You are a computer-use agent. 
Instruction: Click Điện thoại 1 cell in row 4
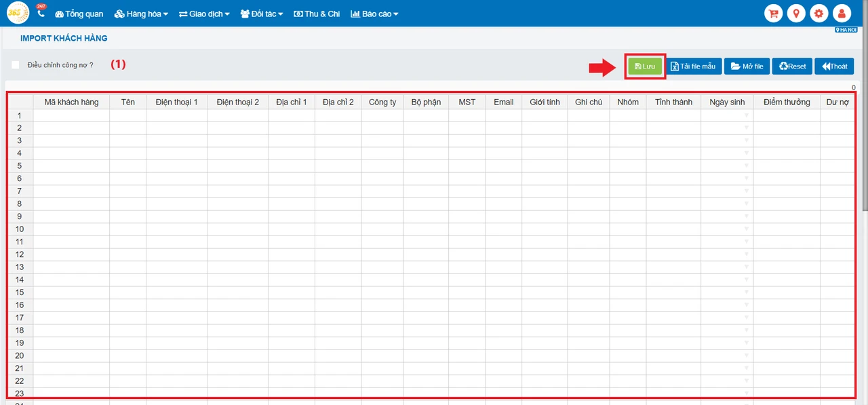click(177, 154)
